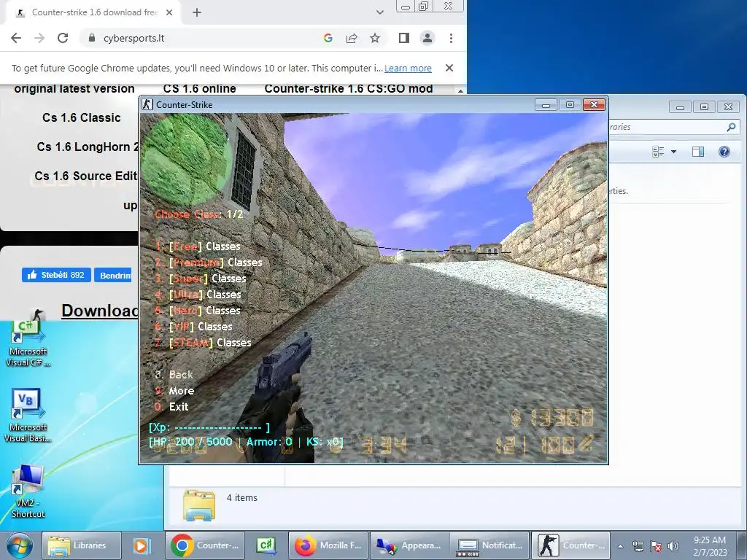Click search magnifier in Libraries window
This screenshot has height=560, width=747.
(731, 127)
